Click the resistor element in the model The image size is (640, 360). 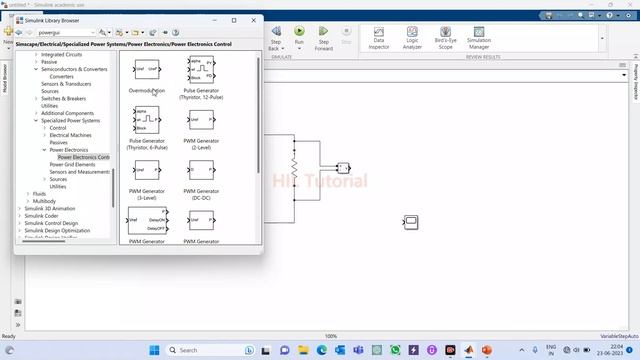click(294, 168)
